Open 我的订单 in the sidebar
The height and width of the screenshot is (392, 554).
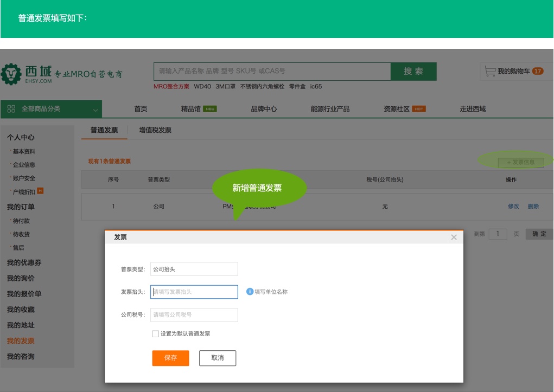(21, 207)
